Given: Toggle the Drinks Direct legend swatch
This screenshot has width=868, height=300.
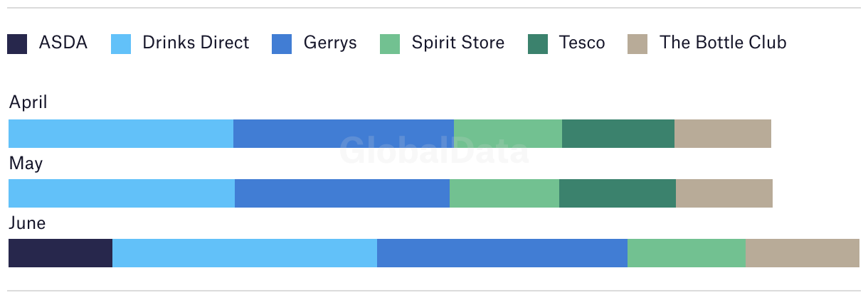Looking at the screenshot, I should [121, 44].
